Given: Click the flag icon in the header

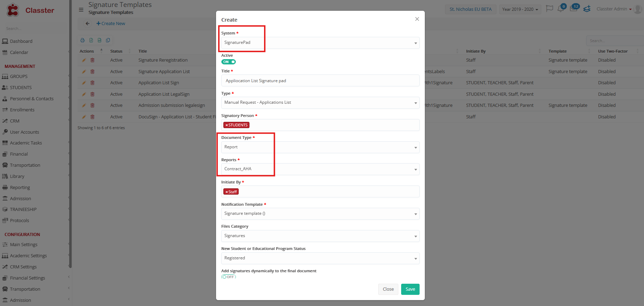Looking at the screenshot, I should (549, 9).
